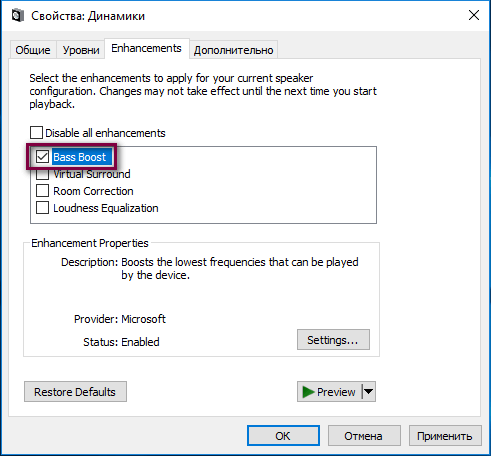Click the Restore Defaults button
Image resolution: width=491 pixels, height=456 pixels.
(x=75, y=392)
